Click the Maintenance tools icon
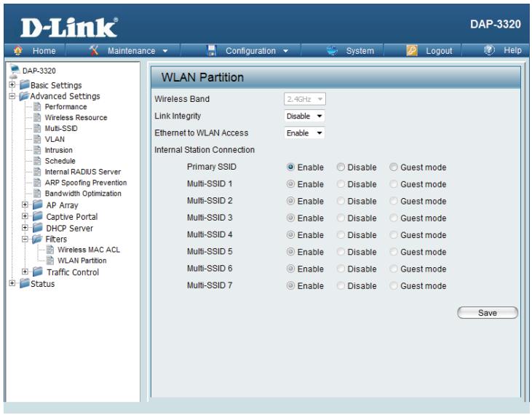Screen dimensions: 532x415 (94, 50)
